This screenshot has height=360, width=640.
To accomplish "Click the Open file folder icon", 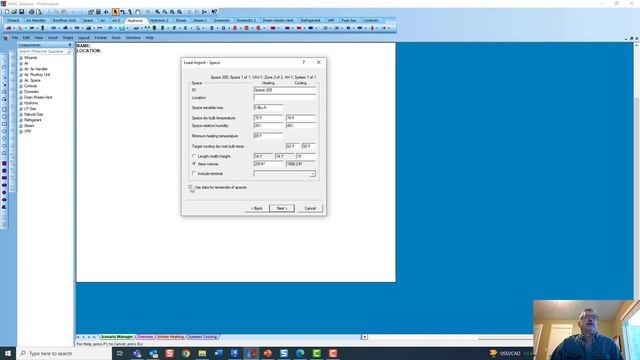I will (14, 12).
